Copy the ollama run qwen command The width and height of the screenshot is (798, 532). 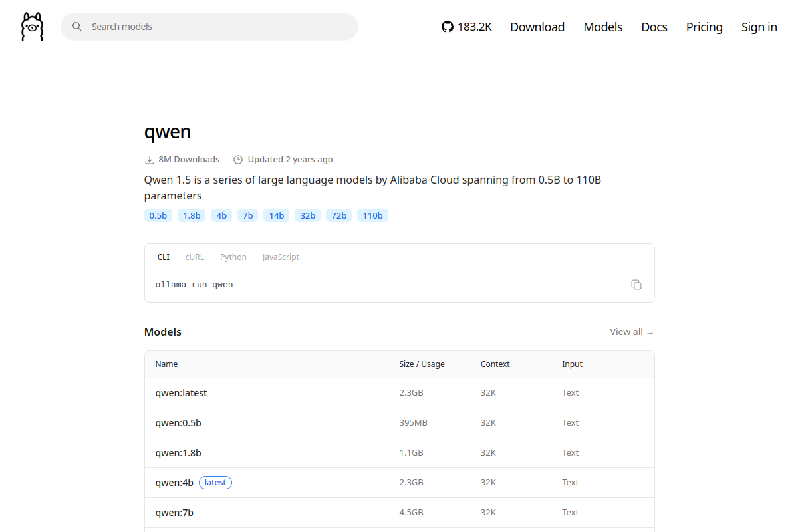[x=636, y=285]
